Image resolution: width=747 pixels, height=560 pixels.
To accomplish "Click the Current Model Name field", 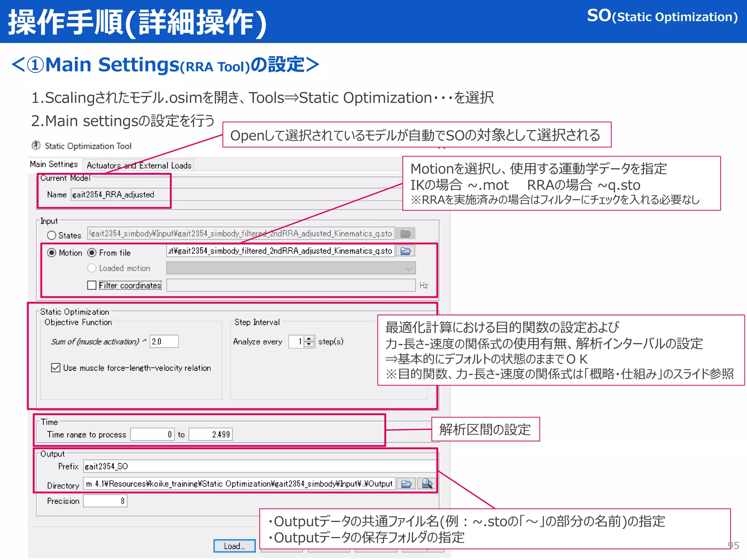I will 236,195.
